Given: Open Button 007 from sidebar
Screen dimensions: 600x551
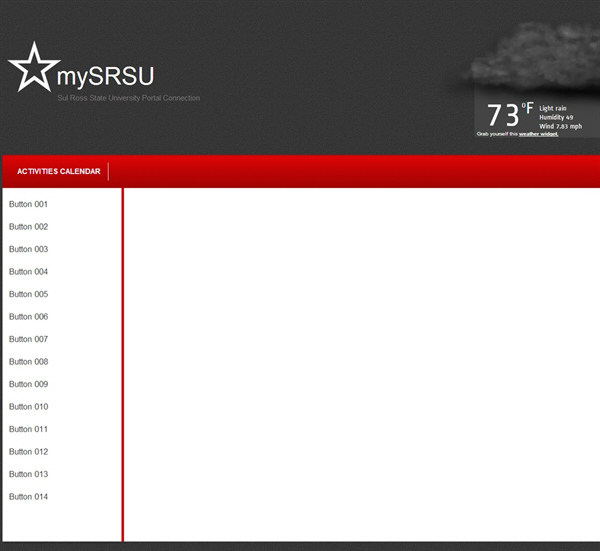Looking at the screenshot, I should (29, 339).
